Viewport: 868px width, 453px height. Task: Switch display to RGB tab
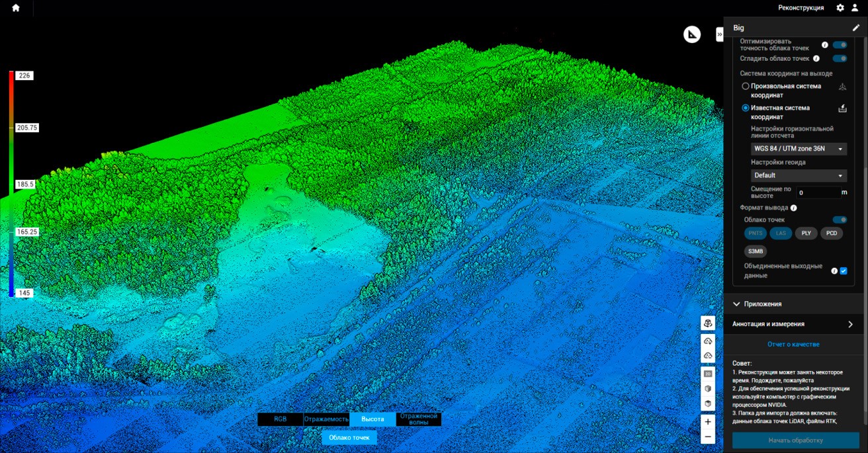[280, 419]
